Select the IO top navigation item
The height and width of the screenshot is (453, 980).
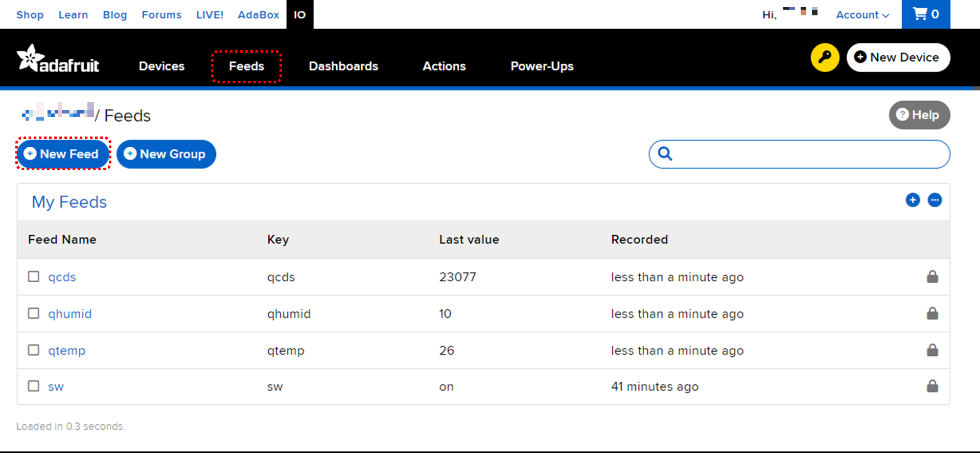click(x=300, y=14)
